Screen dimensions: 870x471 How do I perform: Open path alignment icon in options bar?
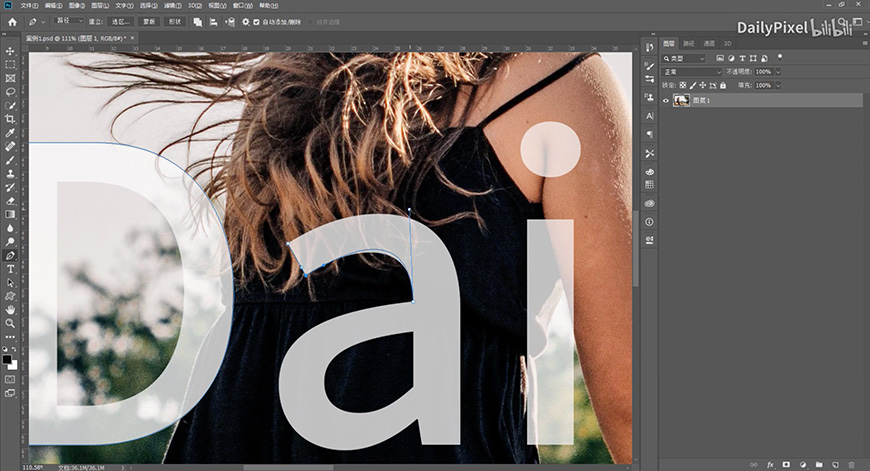214,22
